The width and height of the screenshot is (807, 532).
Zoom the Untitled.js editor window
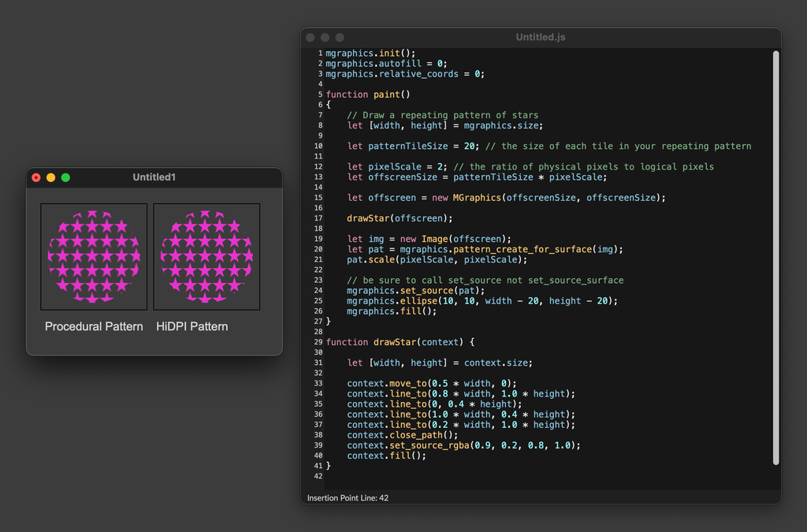340,37
